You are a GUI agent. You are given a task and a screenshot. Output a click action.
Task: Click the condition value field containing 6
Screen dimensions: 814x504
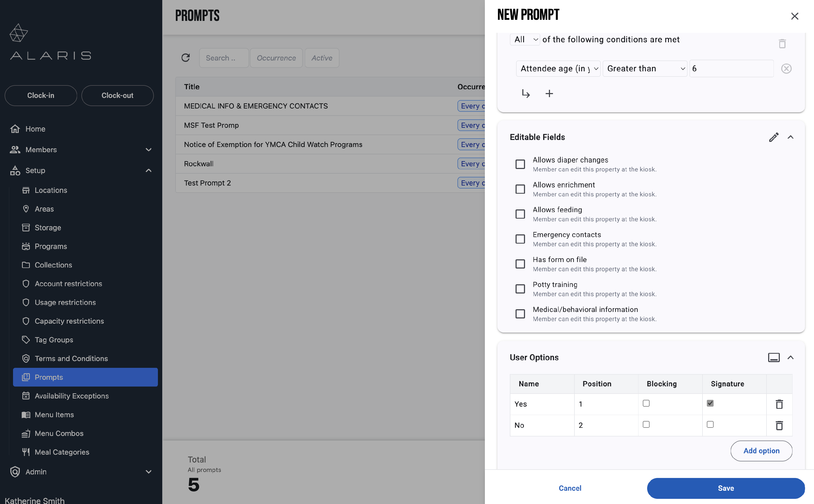click(731, 68)
